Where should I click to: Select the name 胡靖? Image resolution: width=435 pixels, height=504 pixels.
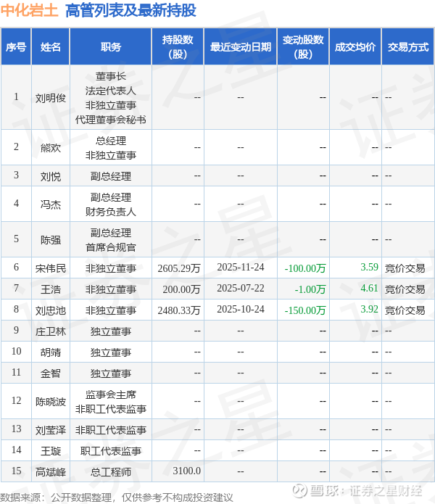(51, 352)
